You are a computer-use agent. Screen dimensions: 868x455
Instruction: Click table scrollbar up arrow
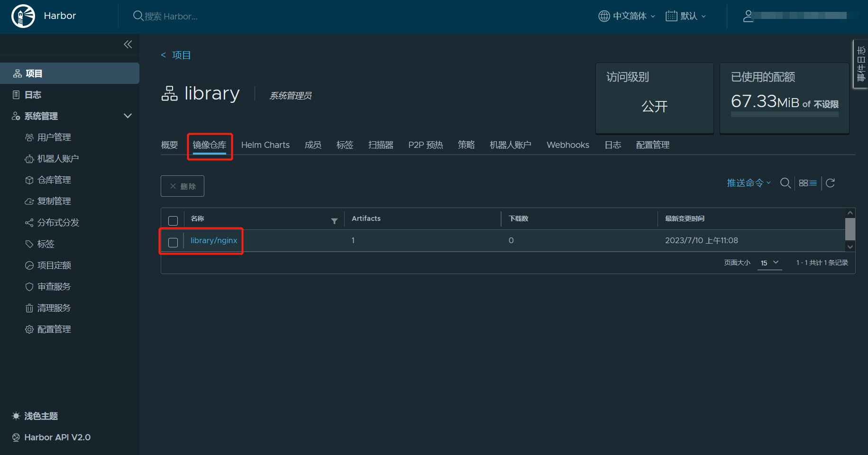850,213
